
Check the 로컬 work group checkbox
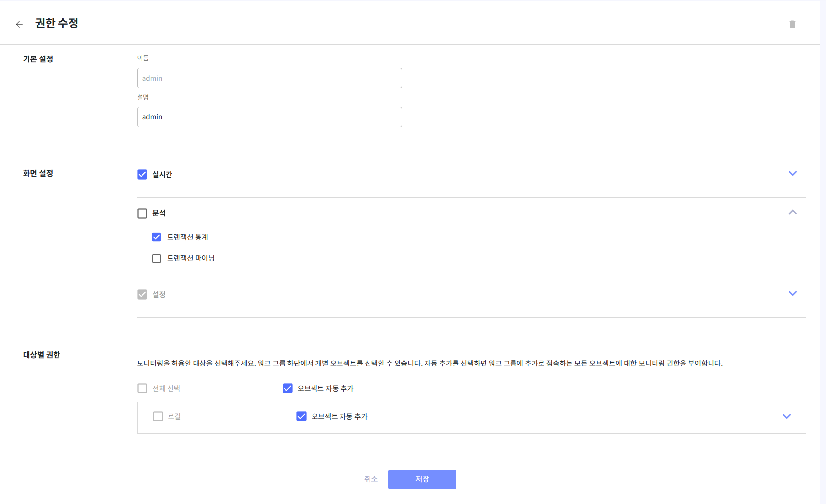coord(158,417)
